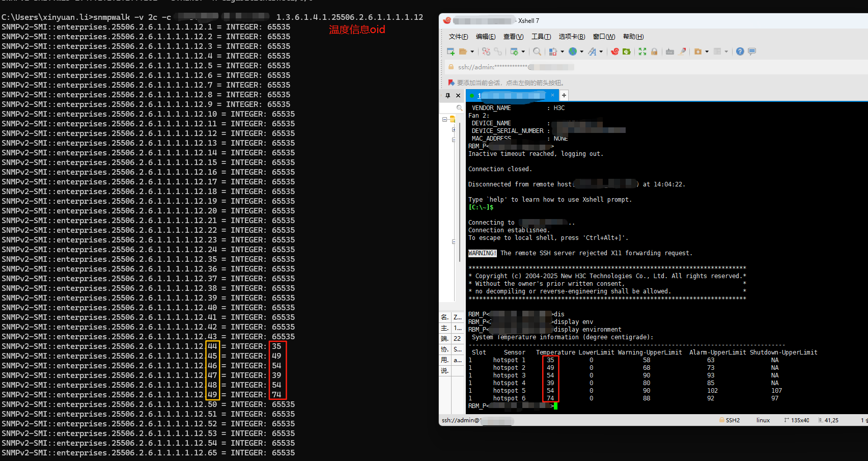Viewport: 868px width, 461px height.
Task: Click the Find magnifier icon in toolbar
Action: point(537,51)
